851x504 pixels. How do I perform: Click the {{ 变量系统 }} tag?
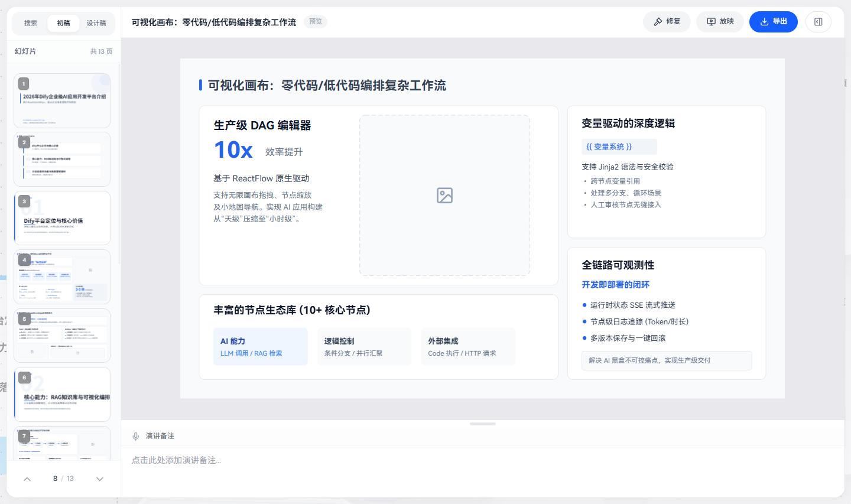[619, 147]
